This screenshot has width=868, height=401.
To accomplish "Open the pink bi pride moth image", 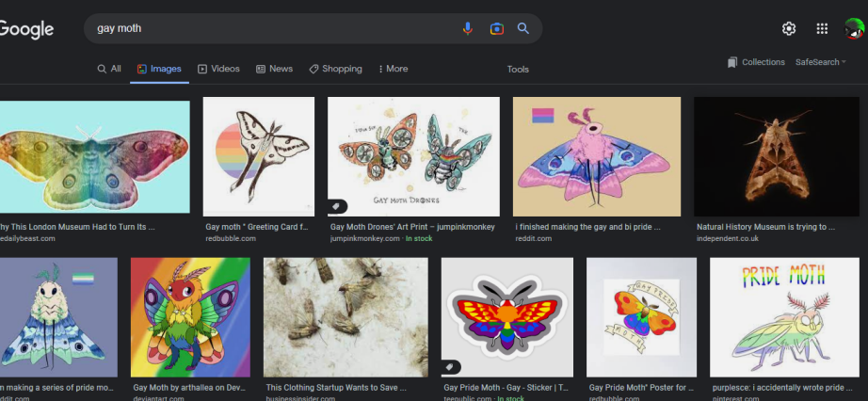I will [597, 157].
